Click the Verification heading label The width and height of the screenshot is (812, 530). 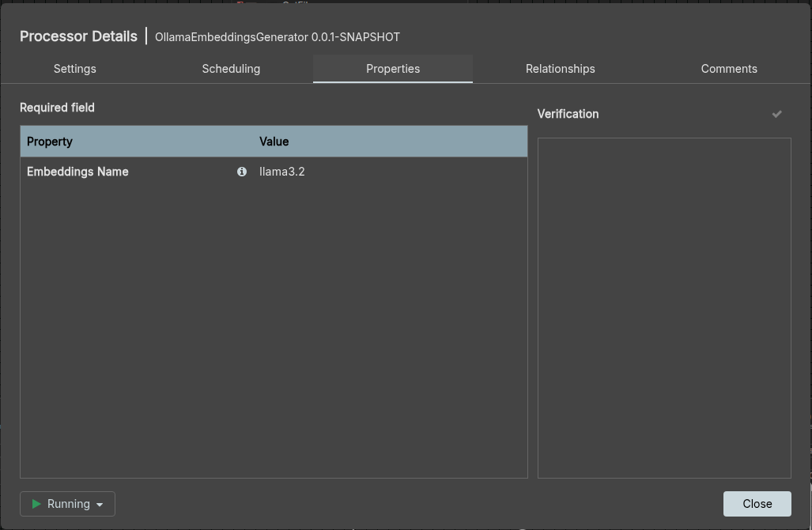(568, 114)
